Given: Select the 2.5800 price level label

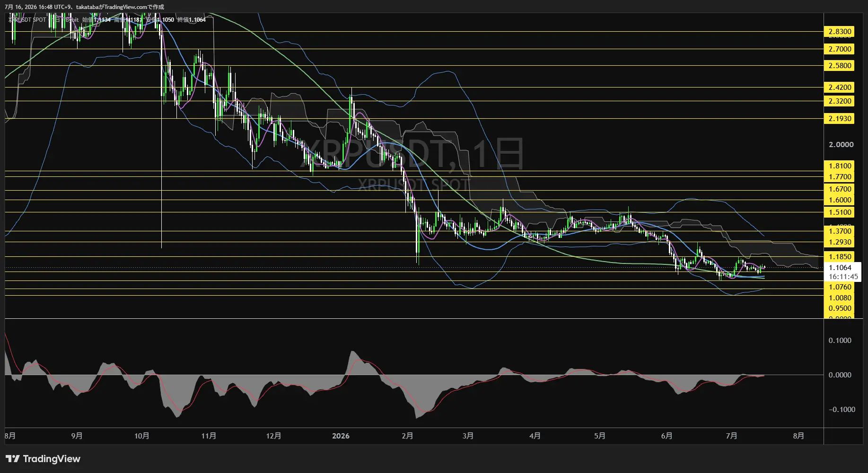Looking at the screenshot, I should click(840, 65).
